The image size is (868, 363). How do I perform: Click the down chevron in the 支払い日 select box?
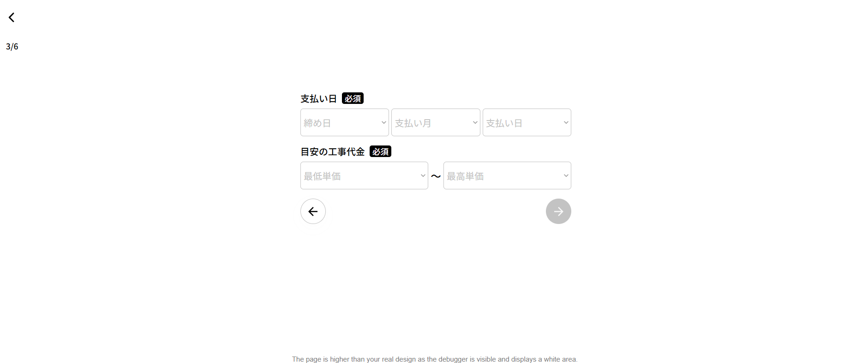coord(566,122)
